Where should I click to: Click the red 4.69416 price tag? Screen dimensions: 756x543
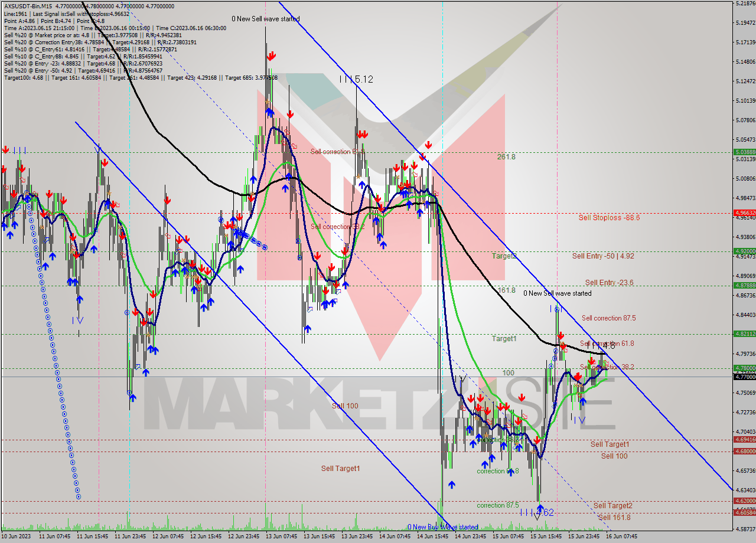tap(744, 439)
